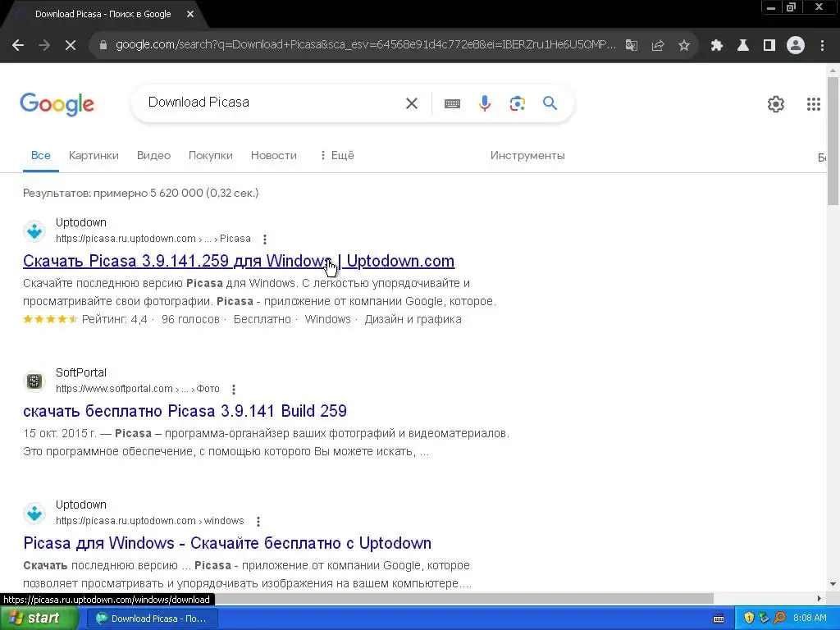Click the browser forward arrow

click(x=44, y=46)
